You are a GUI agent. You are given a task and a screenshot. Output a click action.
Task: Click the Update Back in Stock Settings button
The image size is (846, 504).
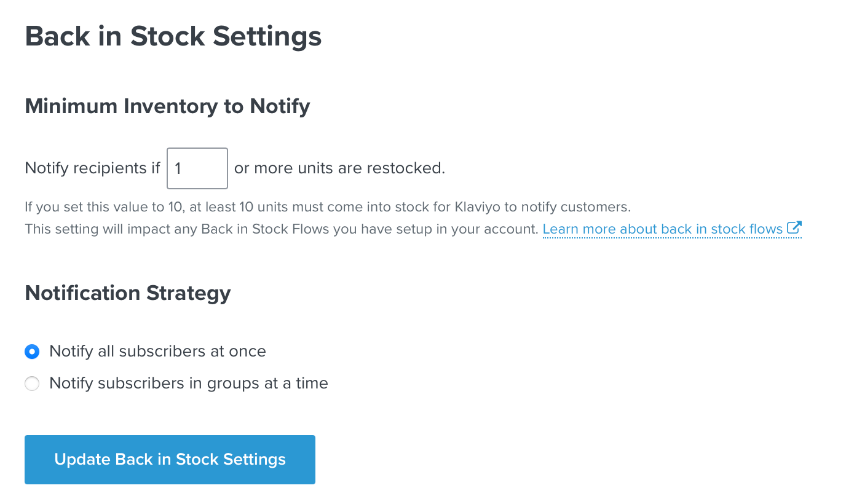[170, 460]
